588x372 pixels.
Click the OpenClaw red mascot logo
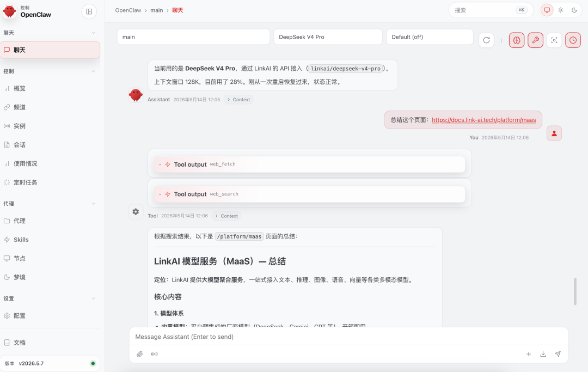pos(9,11)
